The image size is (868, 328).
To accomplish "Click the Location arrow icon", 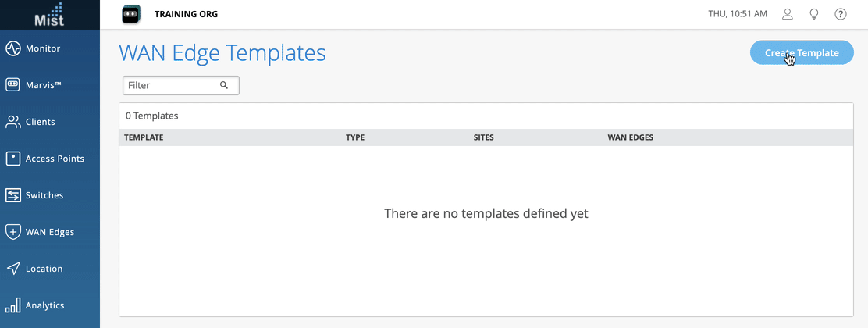I will pyautogui.click(x=13, y=269).
